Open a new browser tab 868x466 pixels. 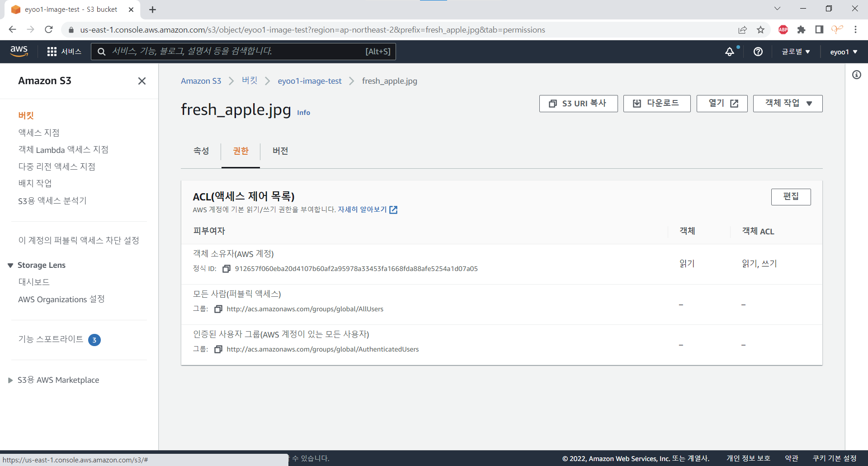tap(153, 10)
